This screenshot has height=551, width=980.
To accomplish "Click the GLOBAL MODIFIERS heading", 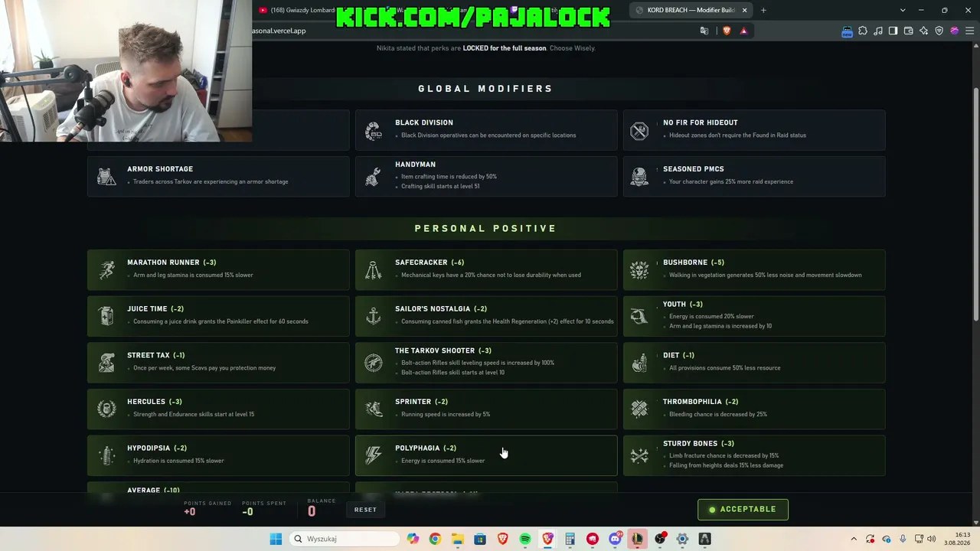I will pyautogui.click(x=485, y=89).
